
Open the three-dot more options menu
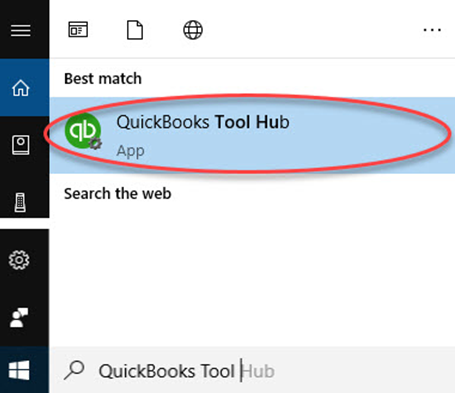(432, 30)
